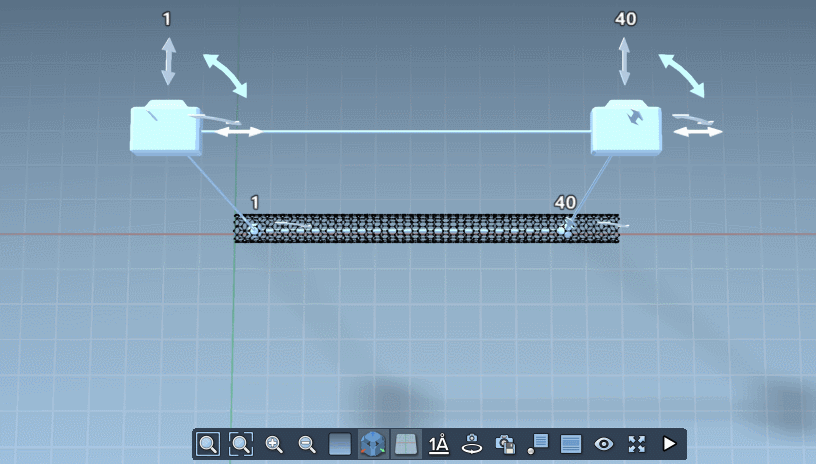This screenshot has width=816, height=464.
Task: Select path node 1 on the nanotube
Action: tap(254, 230)
